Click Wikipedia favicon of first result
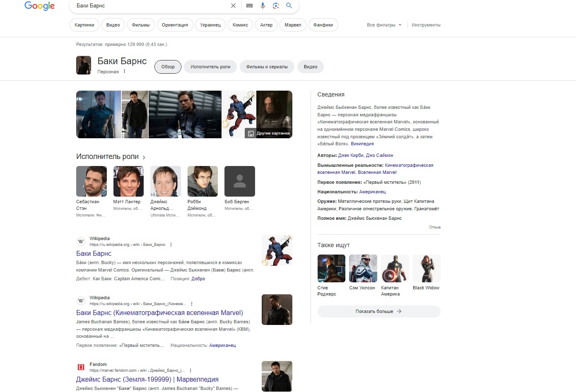576x392 pixels. 81,241
